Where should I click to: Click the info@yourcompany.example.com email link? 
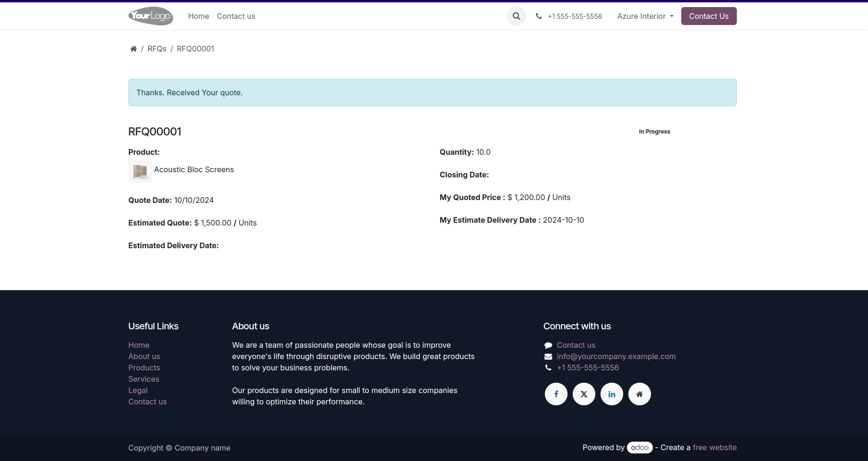click(x=616, y=356)
